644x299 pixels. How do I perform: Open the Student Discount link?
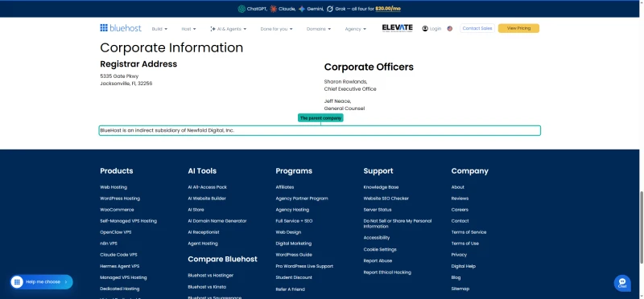294,277
